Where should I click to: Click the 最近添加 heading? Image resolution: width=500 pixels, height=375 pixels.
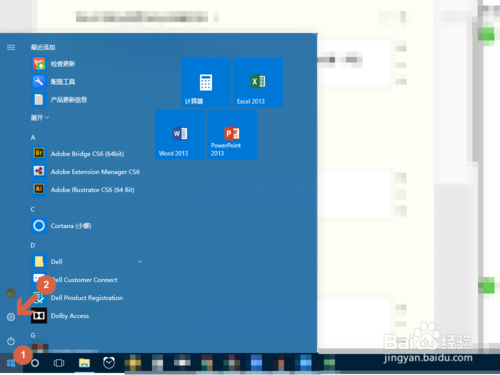[43, 47]
